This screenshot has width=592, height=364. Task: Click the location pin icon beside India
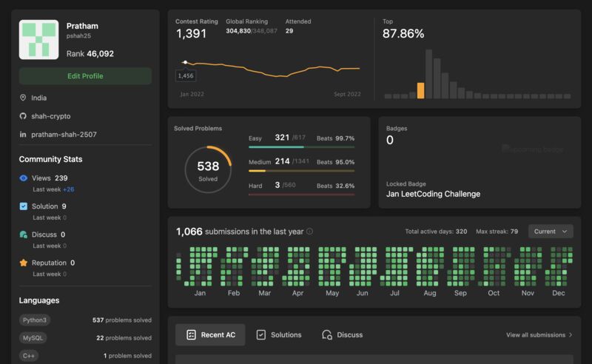click(x=23, y=98)
